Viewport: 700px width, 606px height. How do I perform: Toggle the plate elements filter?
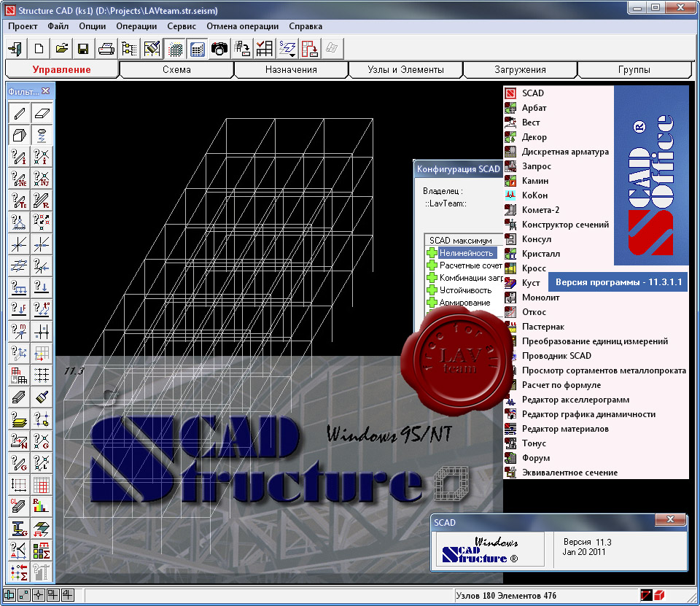click(42, 114)
